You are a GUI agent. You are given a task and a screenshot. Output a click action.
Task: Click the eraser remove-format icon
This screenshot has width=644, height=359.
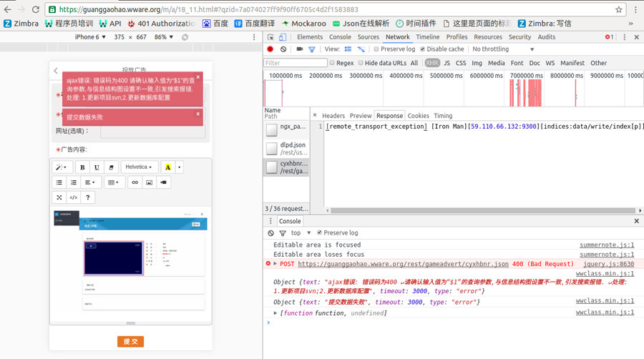click(x=111, y=167)
